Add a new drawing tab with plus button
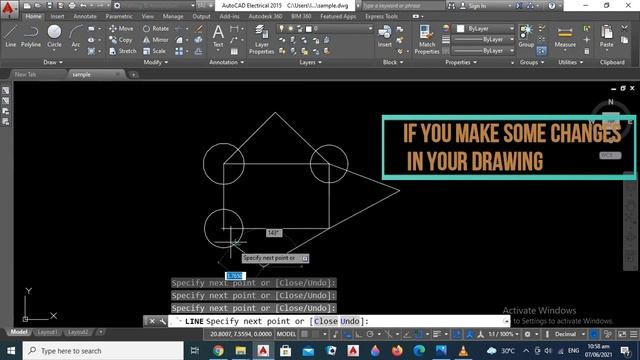This screenshot has height=360, width=640. [x=133, y=75]
